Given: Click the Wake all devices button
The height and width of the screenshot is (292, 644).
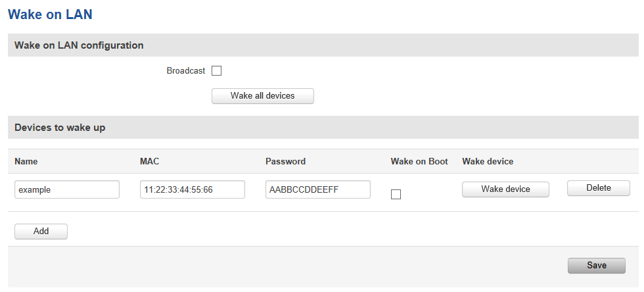Looking at the screenshot, I should point(263,96).
